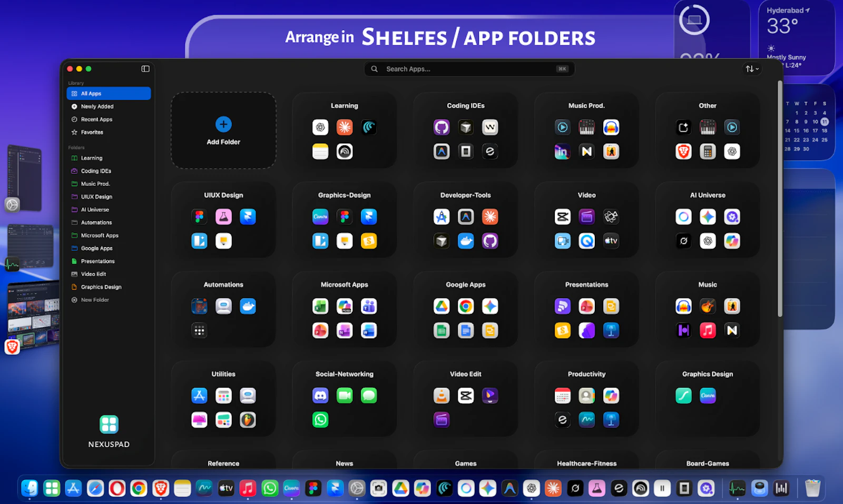Open Apple TV icon in Video folder

click(611, 241)
